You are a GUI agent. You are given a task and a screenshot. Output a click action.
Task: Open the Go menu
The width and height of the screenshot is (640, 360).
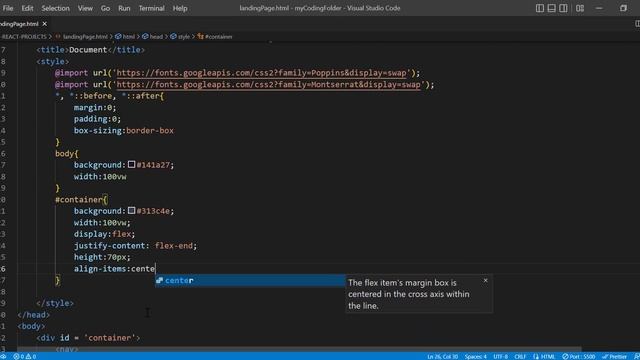(105, 8)
